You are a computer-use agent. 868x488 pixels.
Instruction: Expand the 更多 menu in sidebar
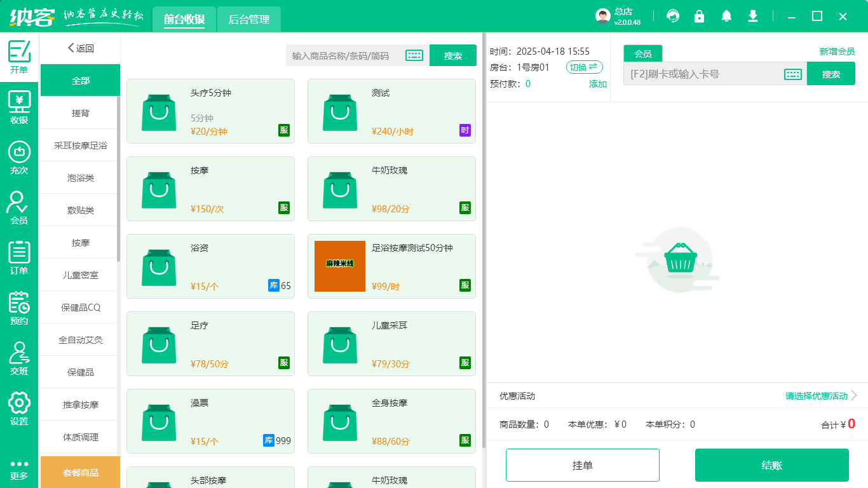[19, 470]
